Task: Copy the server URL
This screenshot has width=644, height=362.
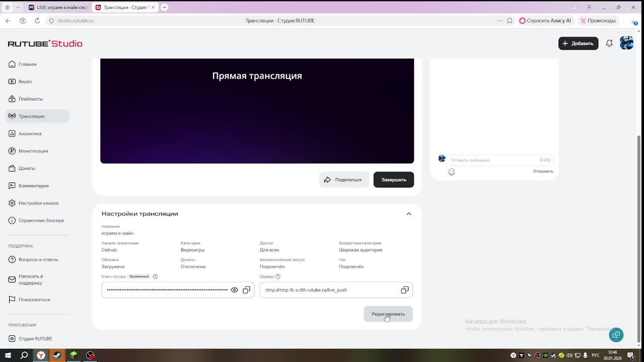Action: [405, 290]
